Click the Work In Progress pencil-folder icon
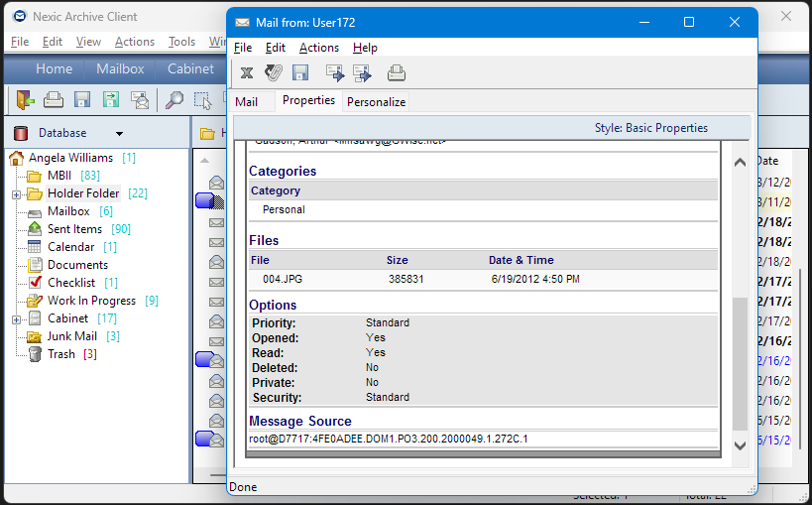Viewport: 812px width, 505px height. click(x=35, y=301)
